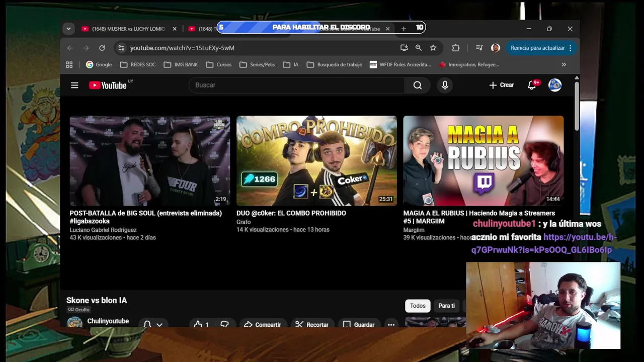Open Chrome extensions puzzle icon
644x362 pixels.
pos(455,48)
